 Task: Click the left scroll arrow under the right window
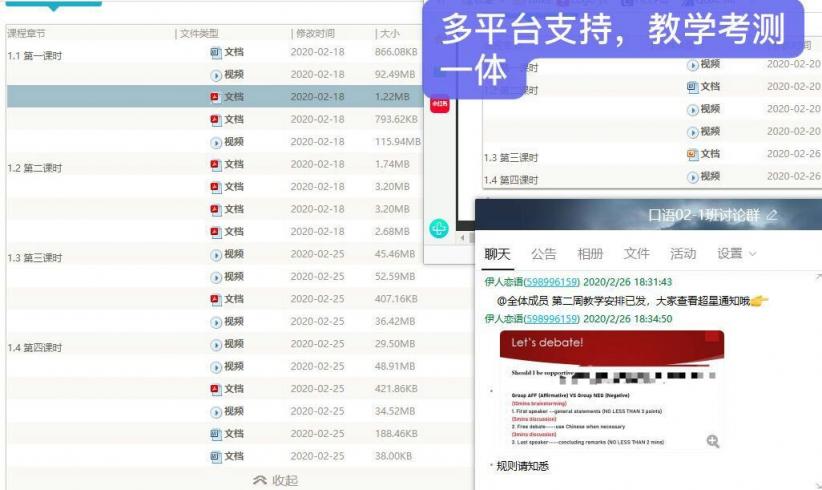tap(462, 238)
